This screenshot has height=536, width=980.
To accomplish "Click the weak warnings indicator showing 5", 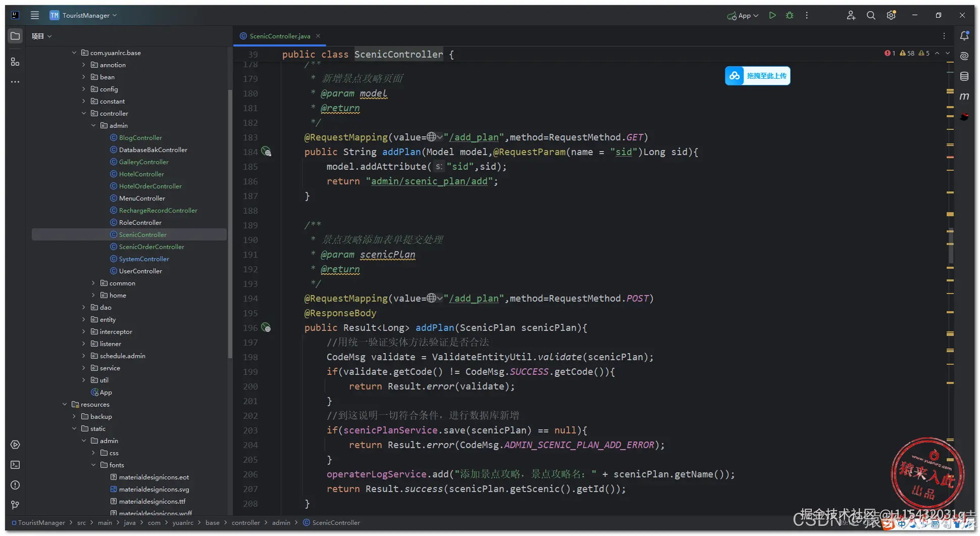I will pyautogui.click(x=924, y=53).
